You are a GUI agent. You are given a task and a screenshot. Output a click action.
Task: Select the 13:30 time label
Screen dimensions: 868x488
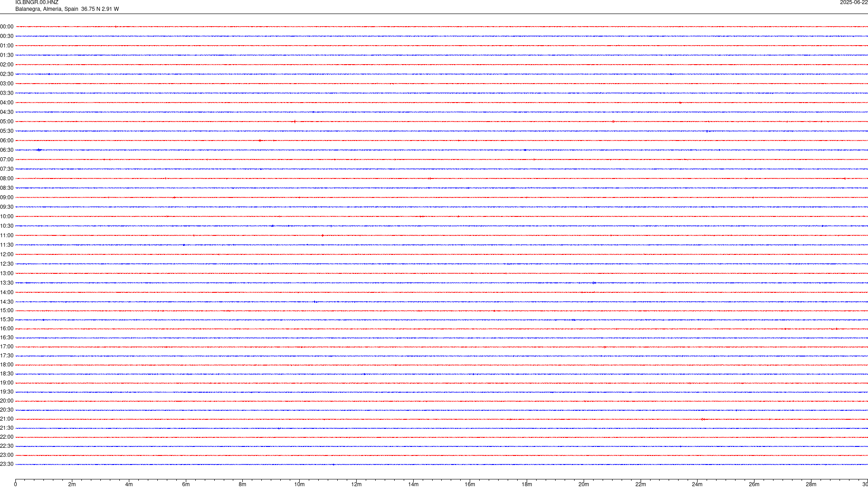point(7,283)
